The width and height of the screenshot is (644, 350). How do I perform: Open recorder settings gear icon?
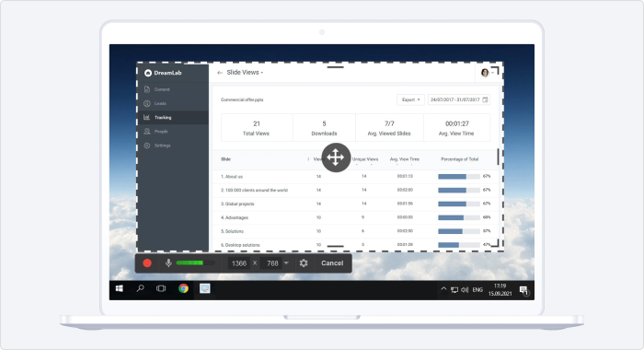coord(304,263)
